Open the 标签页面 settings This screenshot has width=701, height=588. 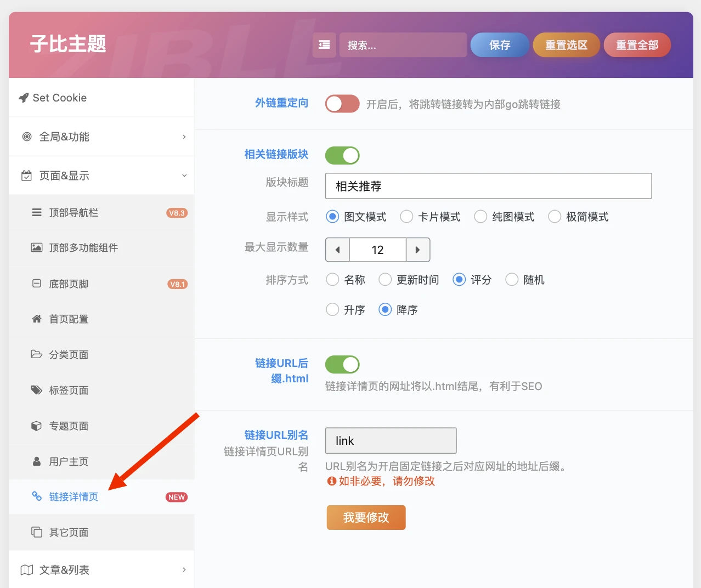[x=101, y=390]
